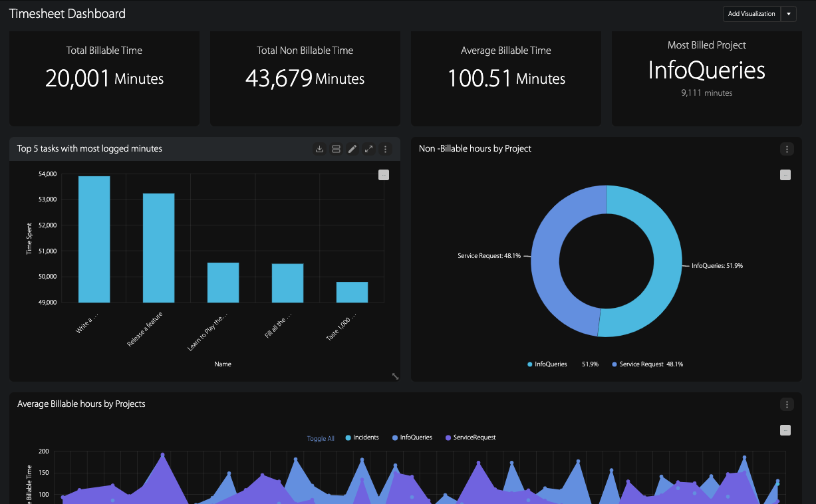
Task: Open menu for Non-Billable hours by Project panel
Action: [787, 149]
